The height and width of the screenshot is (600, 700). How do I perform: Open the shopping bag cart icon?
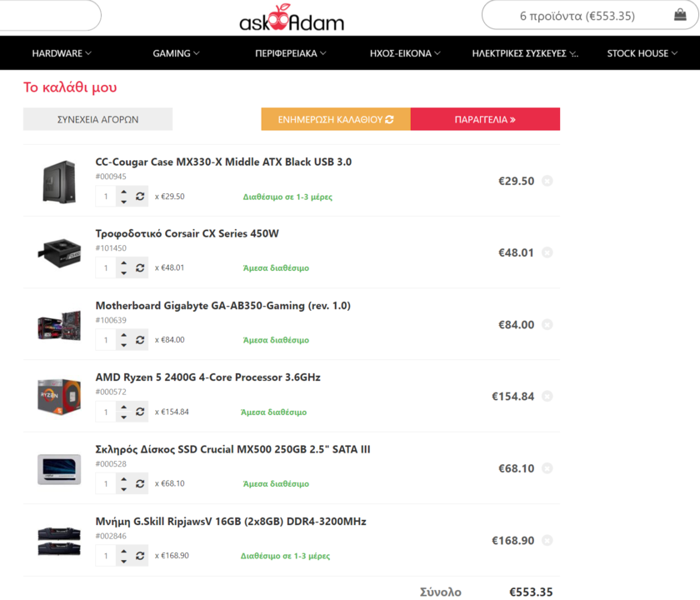coord(680,15)
